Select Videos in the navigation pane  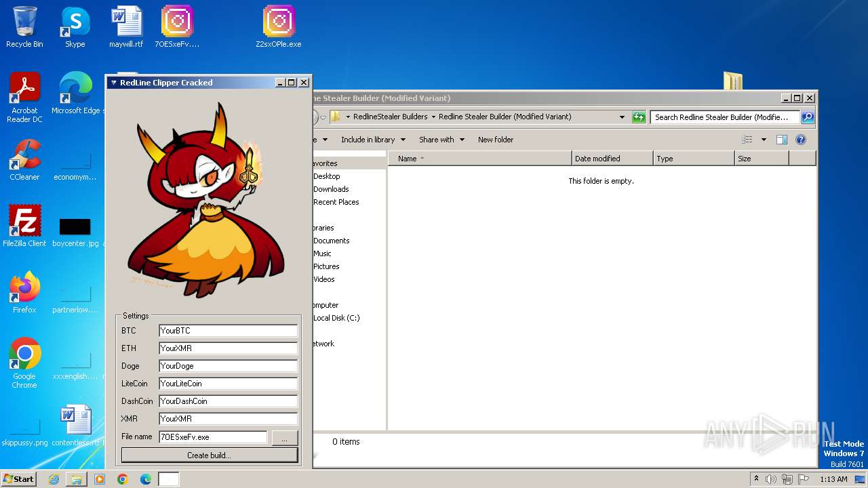click(324, 279)
